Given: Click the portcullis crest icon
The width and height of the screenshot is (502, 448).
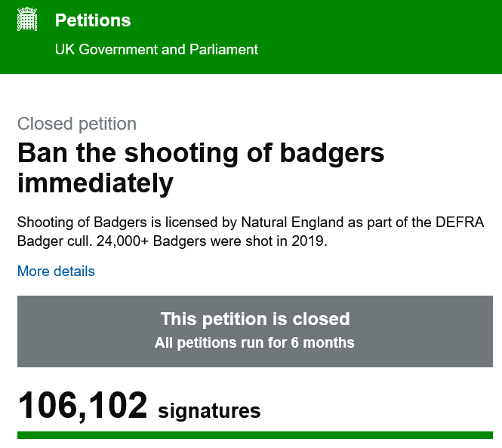Looking at the screenshot, I should coord(28,20).
